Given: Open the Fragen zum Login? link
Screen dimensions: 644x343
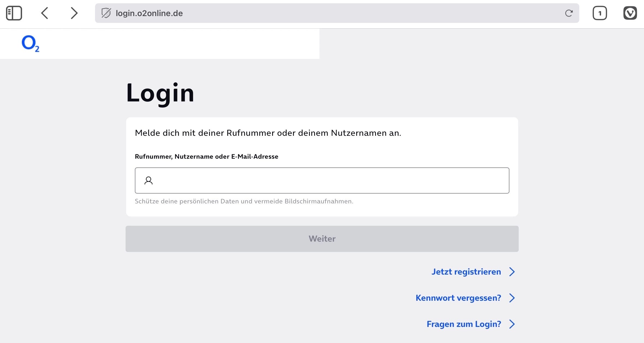Looking at the screenshot, I should coord(464,324).
